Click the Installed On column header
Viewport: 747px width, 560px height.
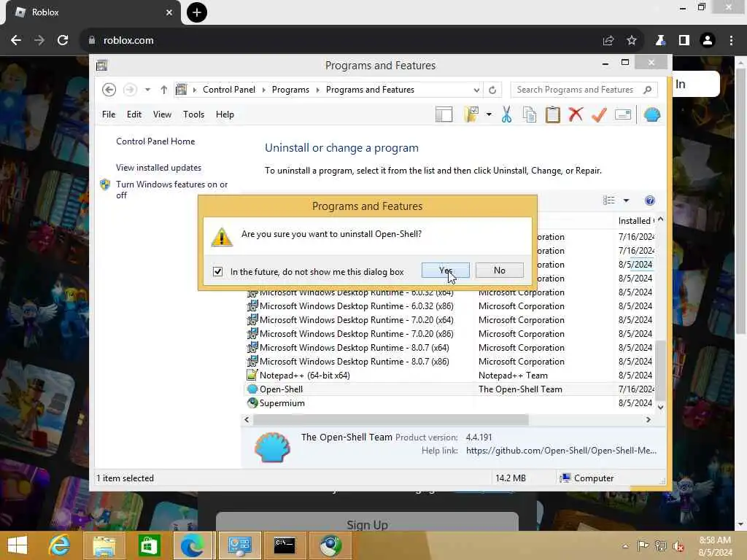(x=636, y=221)
